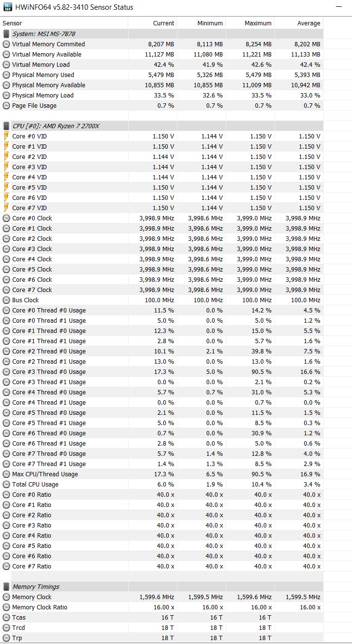
Task: Click the clock icon next to Core #0 Clock
Action: pyautogui.click(x=6, y=218)
